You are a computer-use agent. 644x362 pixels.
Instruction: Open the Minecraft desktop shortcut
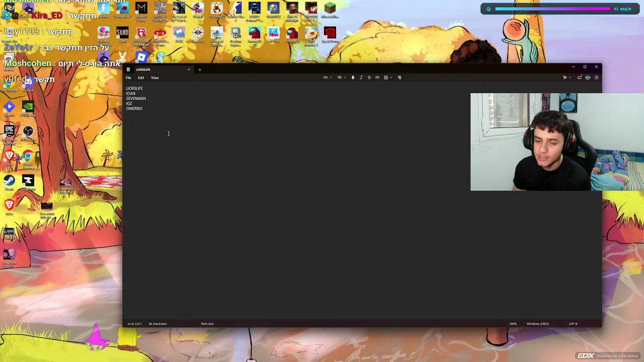[330, 10]
